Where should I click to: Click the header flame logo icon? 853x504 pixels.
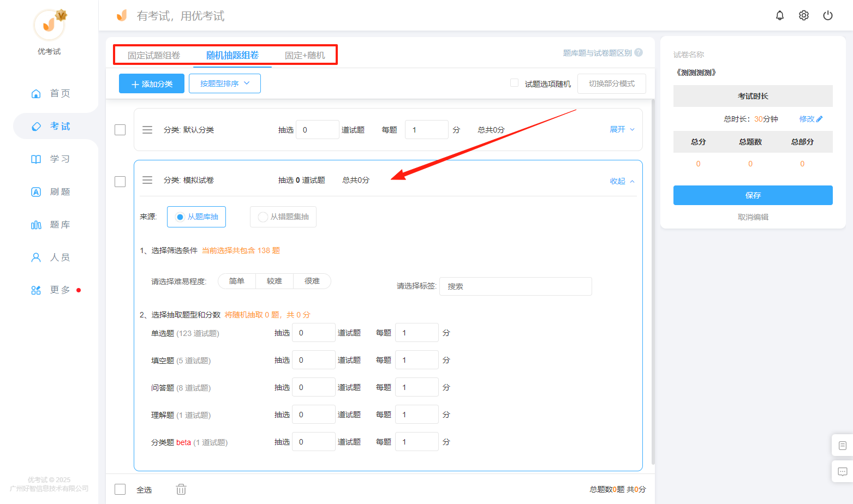(x=122, y=15)
